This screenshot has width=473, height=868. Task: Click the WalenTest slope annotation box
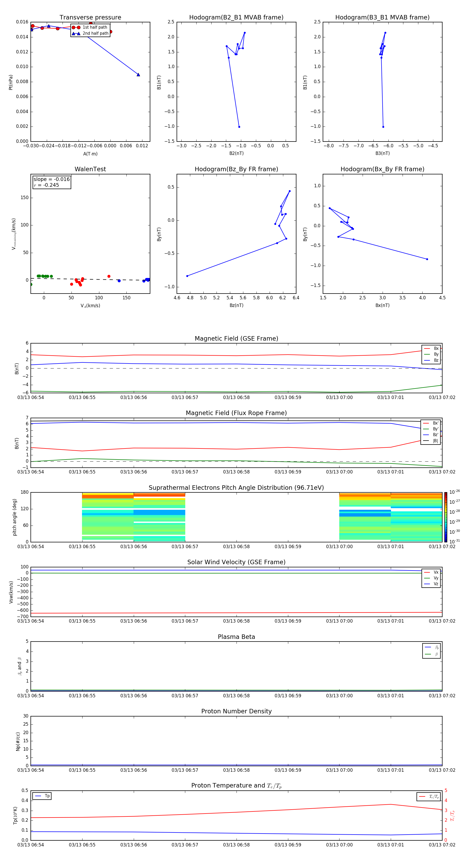(x=52, y=182)
